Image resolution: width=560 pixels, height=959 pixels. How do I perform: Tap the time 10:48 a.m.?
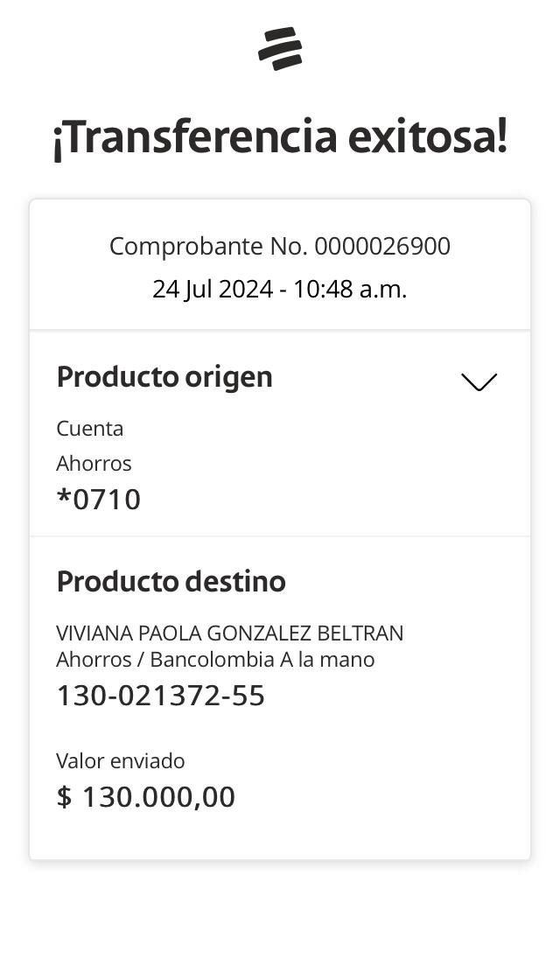[350, 289]
